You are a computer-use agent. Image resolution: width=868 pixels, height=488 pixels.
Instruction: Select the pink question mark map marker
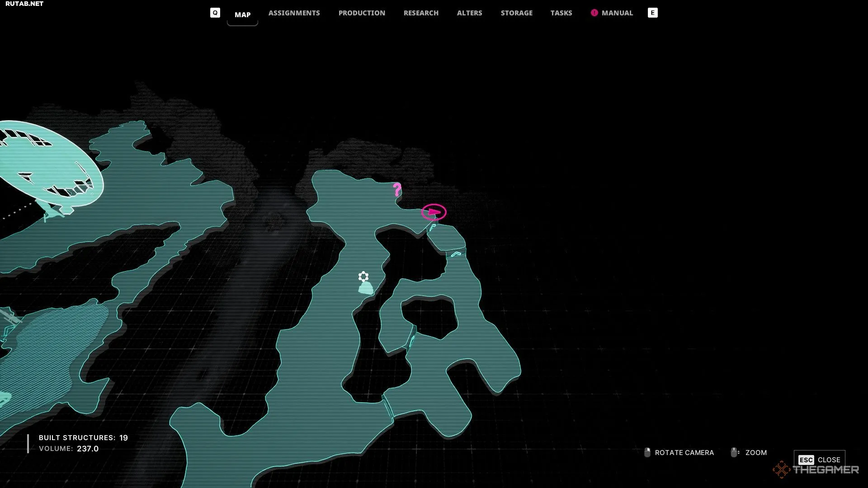pos(397,189)
